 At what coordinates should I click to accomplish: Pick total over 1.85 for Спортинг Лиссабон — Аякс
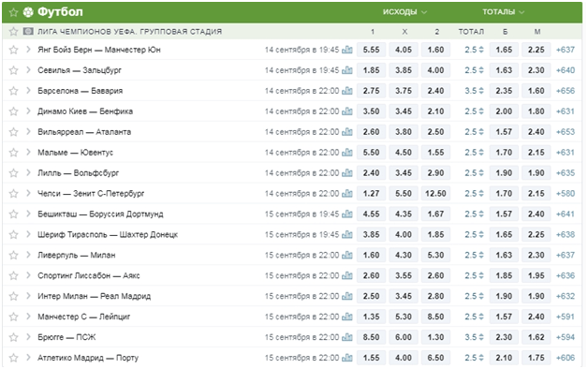click(x=504, y=275)
